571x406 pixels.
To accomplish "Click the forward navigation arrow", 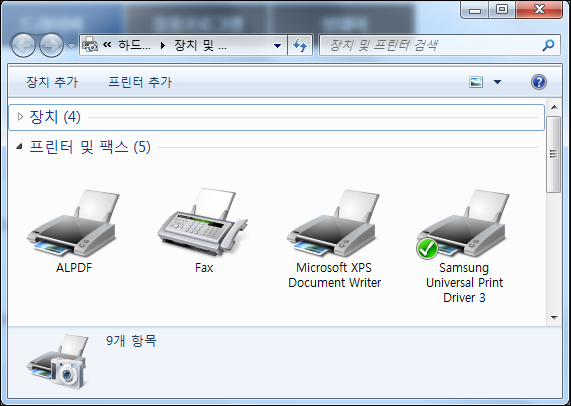I will pos(51,46).
